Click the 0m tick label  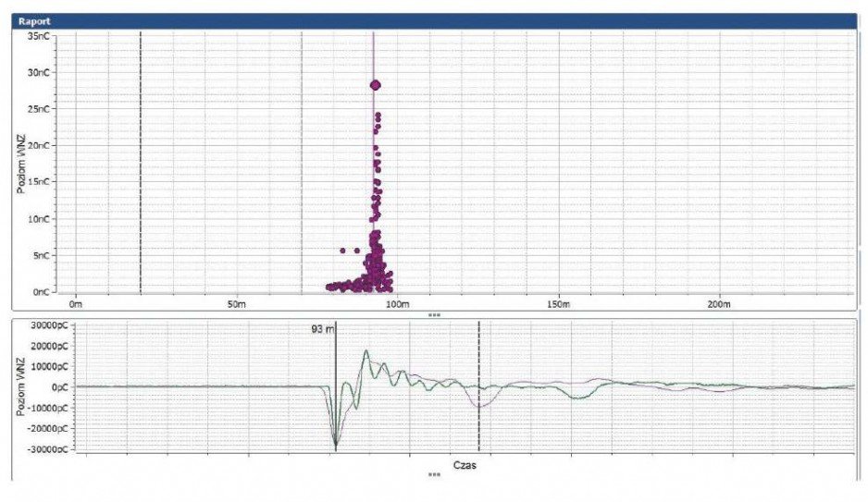pyautogui.click(x=75, y=304)
